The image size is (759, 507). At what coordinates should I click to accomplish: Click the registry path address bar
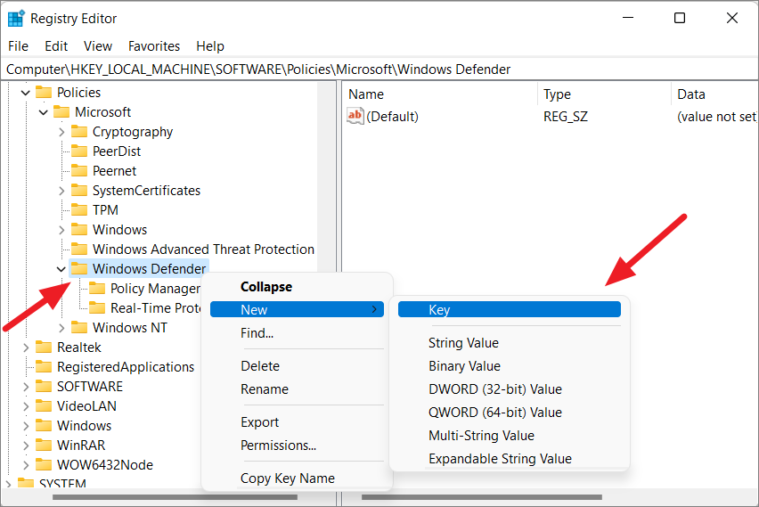[x=380, y=69]
